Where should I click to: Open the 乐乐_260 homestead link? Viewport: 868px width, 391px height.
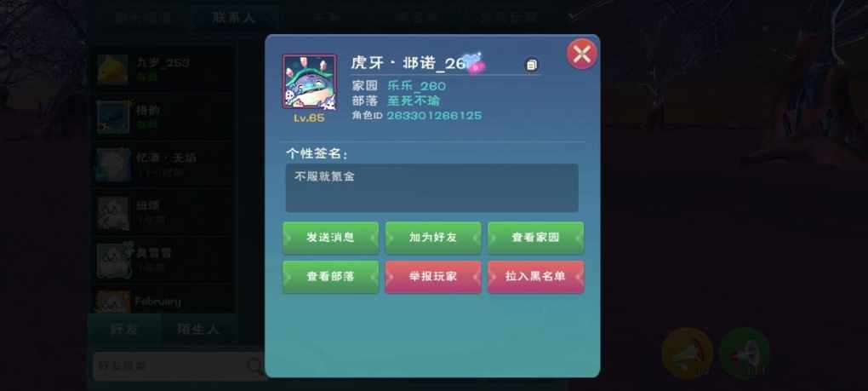416,86
